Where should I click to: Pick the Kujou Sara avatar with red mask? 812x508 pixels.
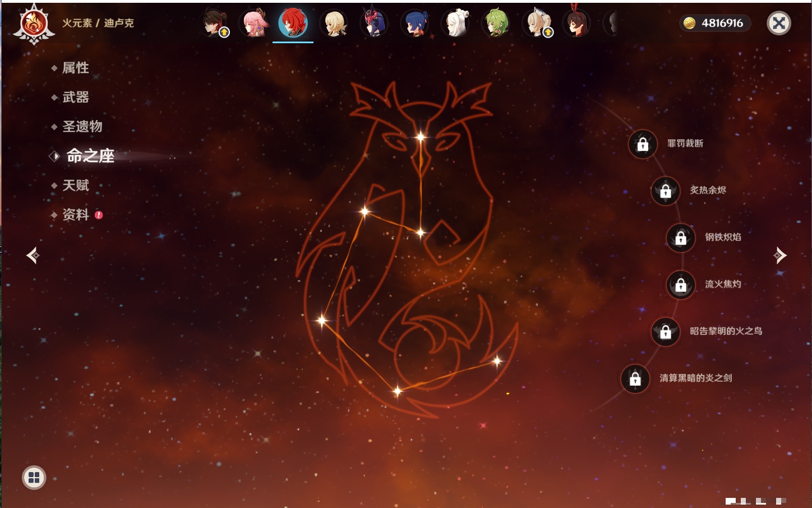[x=375, y=24]
